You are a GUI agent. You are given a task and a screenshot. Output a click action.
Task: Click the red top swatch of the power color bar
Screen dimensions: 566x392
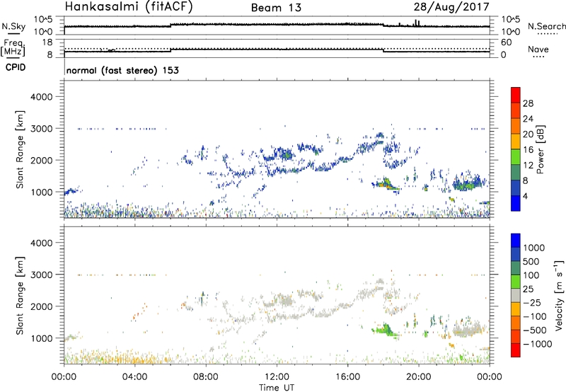click(516, 95)
